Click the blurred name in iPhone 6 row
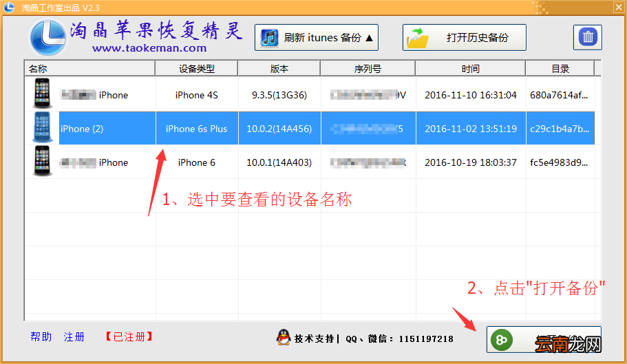Image resolution: width=627 pixels, height=364 pixels. [x=78, y=162]
